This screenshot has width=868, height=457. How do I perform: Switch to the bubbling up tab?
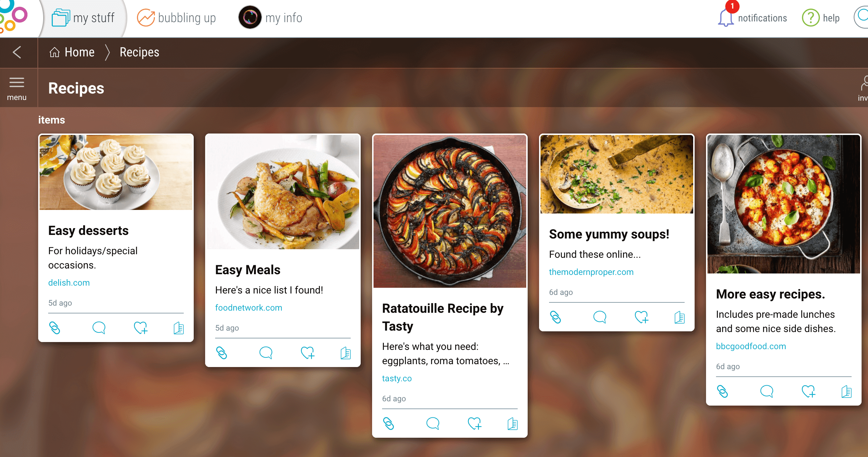177,18
